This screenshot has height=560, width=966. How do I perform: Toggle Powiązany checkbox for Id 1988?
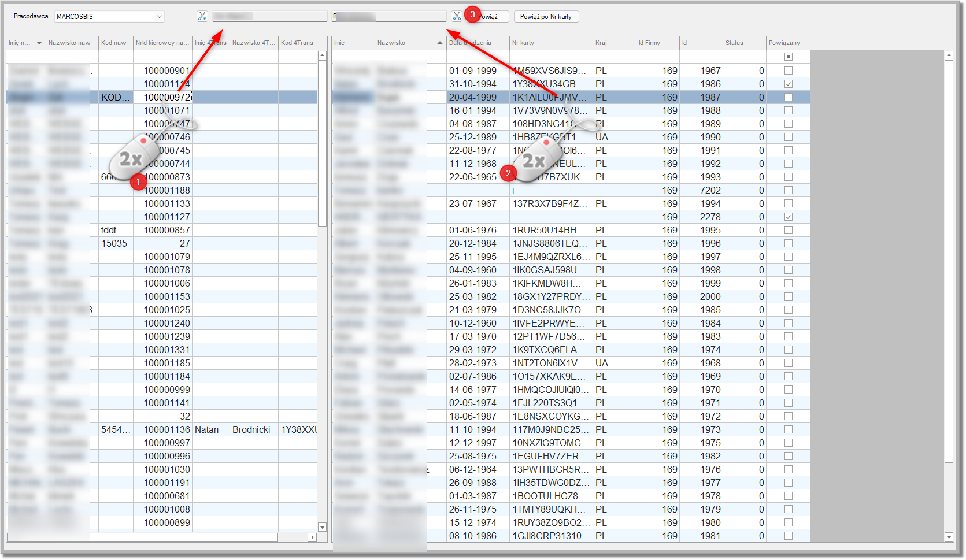[x=789, y=110]
